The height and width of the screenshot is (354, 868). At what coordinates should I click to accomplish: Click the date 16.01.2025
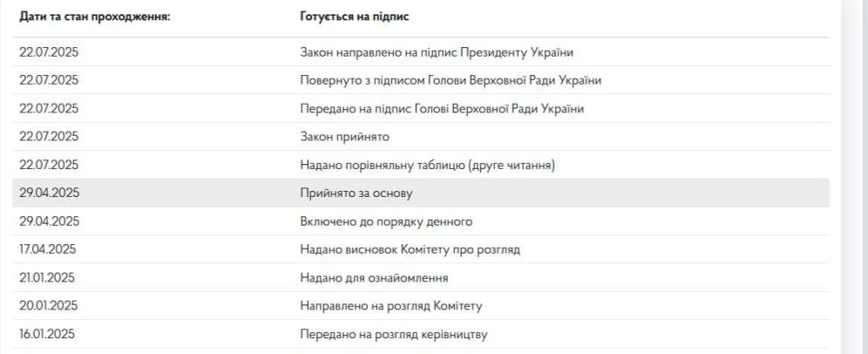(48, 334)
